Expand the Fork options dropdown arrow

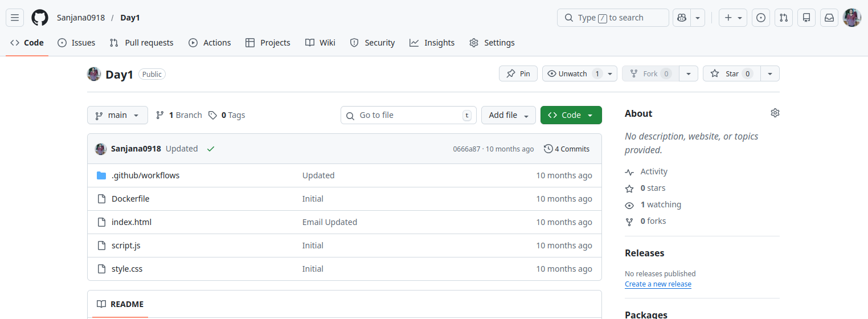689,73
